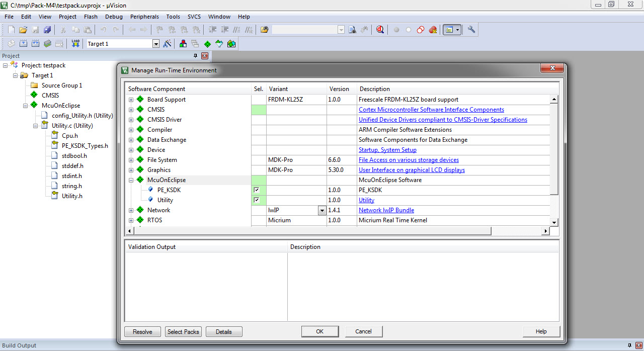This screenshot has width=644, height=351.
Task: Open Configuration using the wrench icon
Action: 471,30
